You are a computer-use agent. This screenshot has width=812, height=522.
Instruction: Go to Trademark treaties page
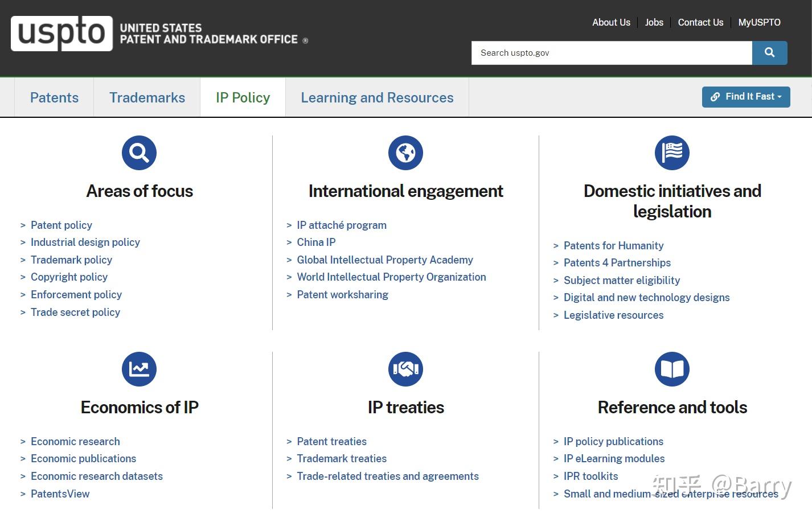click(342, 458)
